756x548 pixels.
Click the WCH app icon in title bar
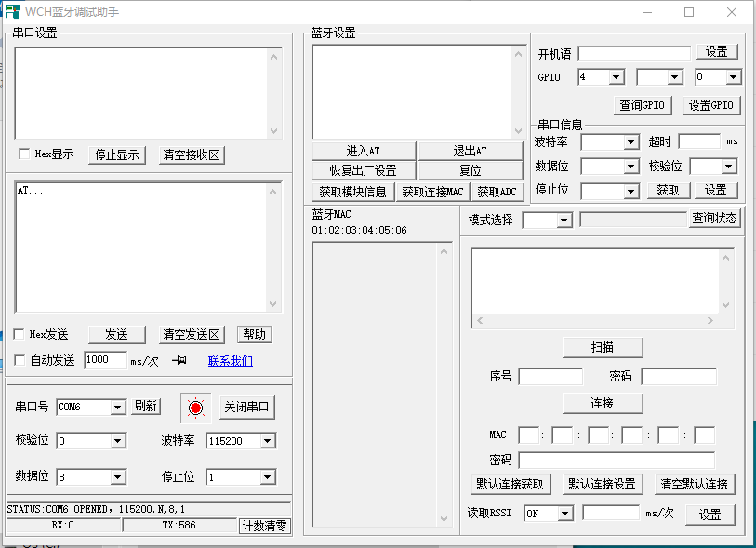click(x=11, y=10)
